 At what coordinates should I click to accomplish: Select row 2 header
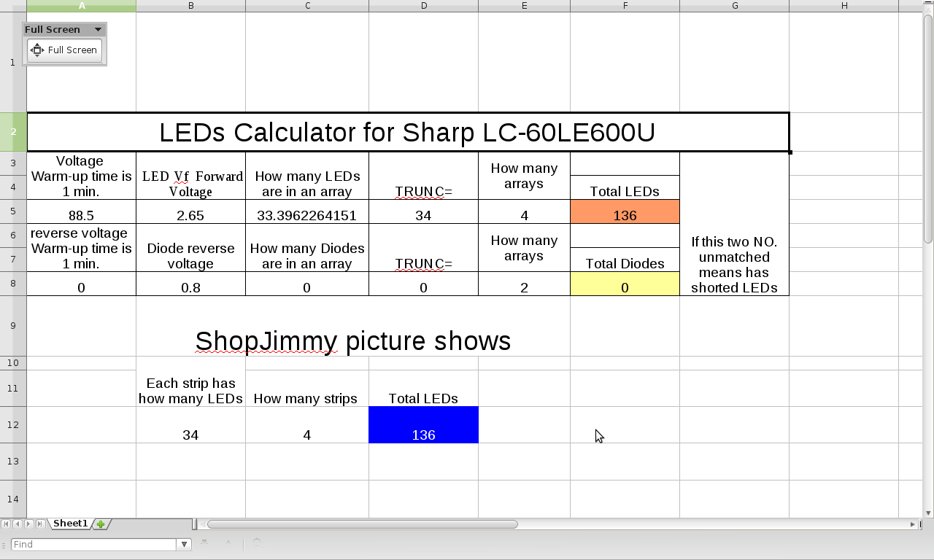(13, 132)
